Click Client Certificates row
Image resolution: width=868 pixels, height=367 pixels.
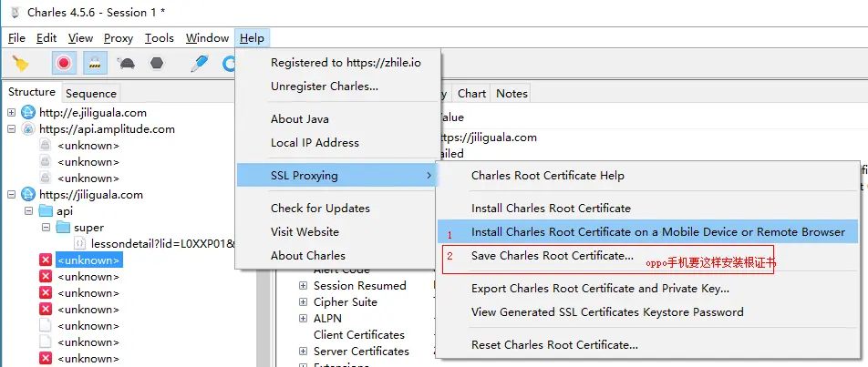point(358,335)
